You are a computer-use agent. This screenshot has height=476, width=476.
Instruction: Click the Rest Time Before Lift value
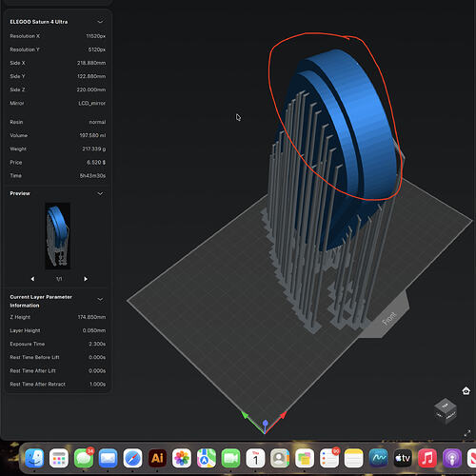coord(97,357)
